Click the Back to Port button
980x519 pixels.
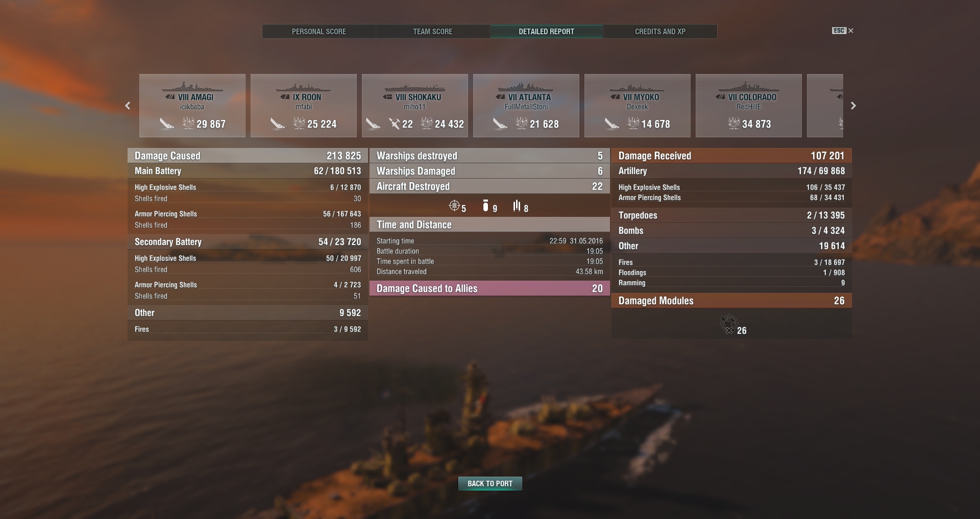[490, 483]
